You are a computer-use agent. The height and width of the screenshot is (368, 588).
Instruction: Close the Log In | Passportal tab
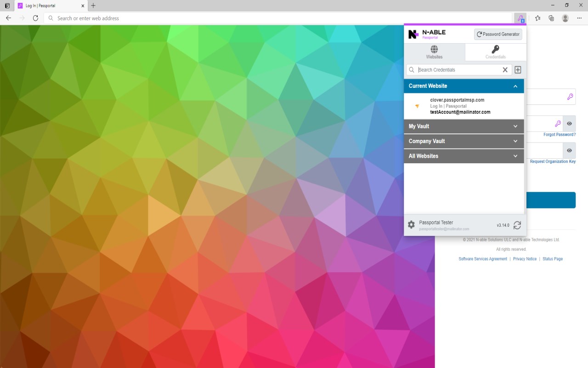pos(83,6)
